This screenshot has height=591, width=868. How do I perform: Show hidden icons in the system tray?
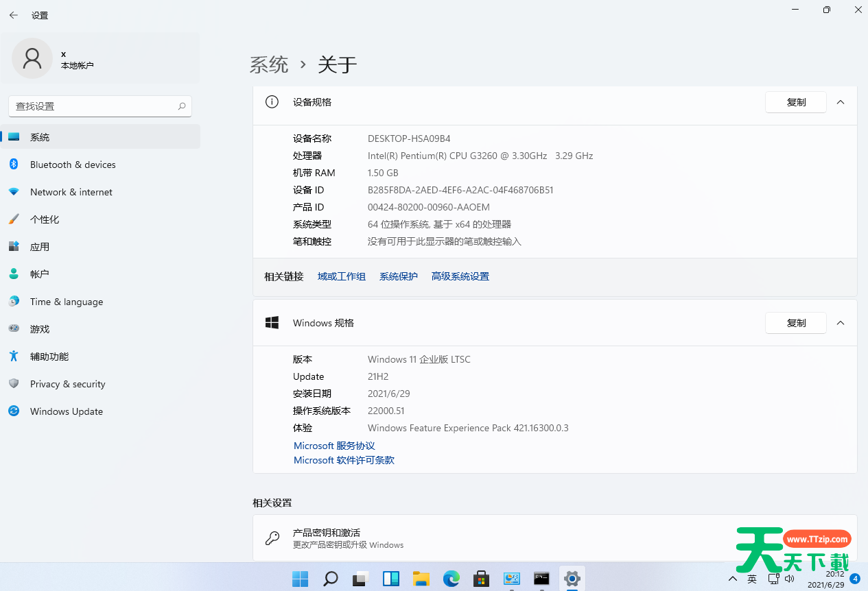point(734,579)
